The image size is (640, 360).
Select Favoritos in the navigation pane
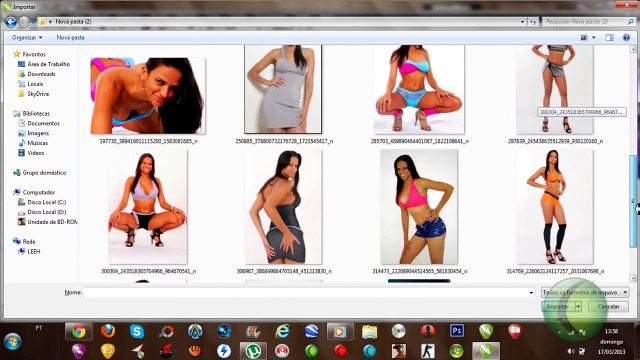click(x=34, y=54)
